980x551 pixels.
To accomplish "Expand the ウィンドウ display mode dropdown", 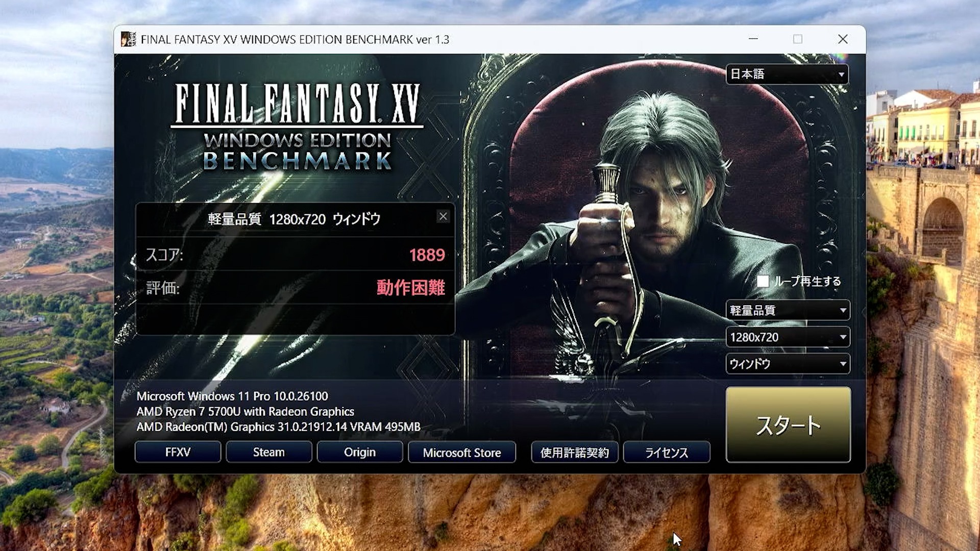I will [x=787, y=364].
